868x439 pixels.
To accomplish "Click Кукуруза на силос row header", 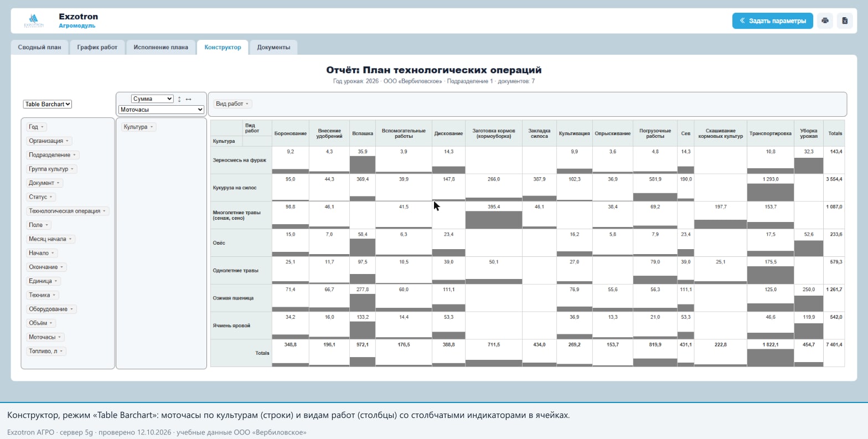I will [x=241, y=188].
